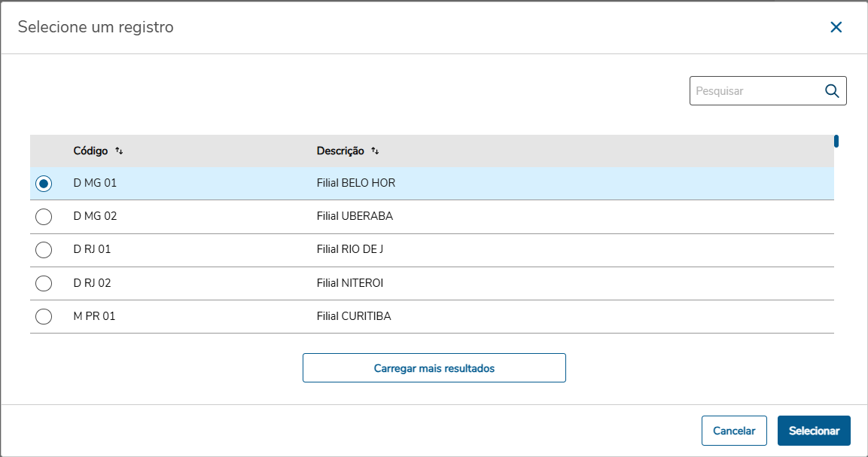The image size is (868, 457).
Task: Click the table's vertical scrollbar thumb
Action: click(836, 141)
